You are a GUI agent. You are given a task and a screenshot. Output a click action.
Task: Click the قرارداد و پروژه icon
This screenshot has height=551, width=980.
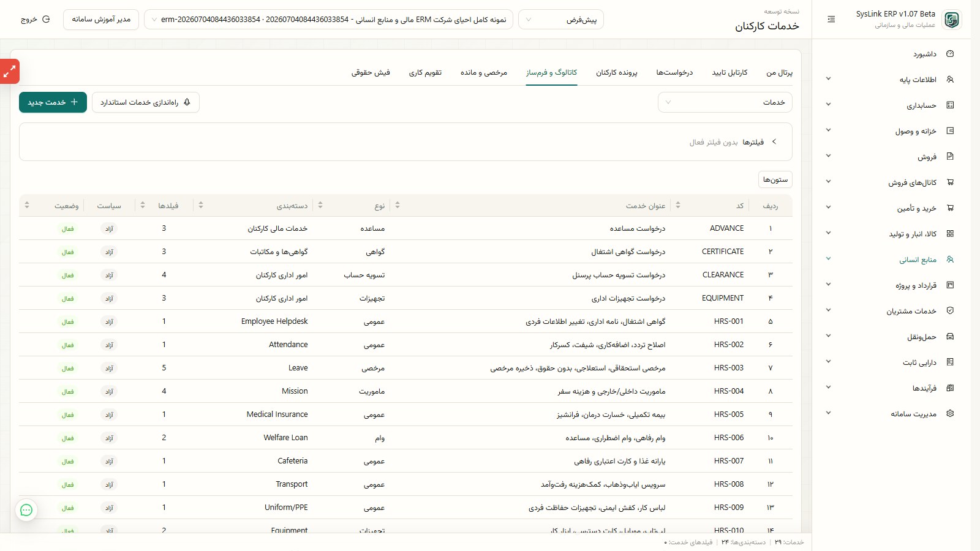click(x=950, y=285)
